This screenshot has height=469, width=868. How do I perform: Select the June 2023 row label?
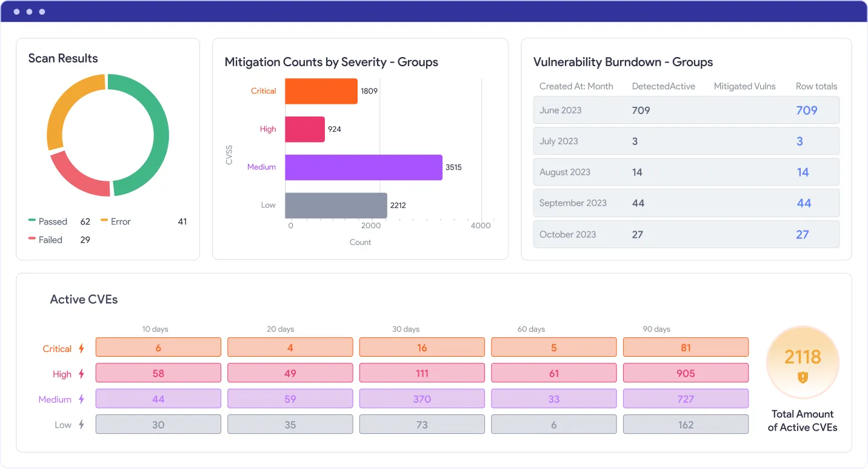tap(561, 110)
